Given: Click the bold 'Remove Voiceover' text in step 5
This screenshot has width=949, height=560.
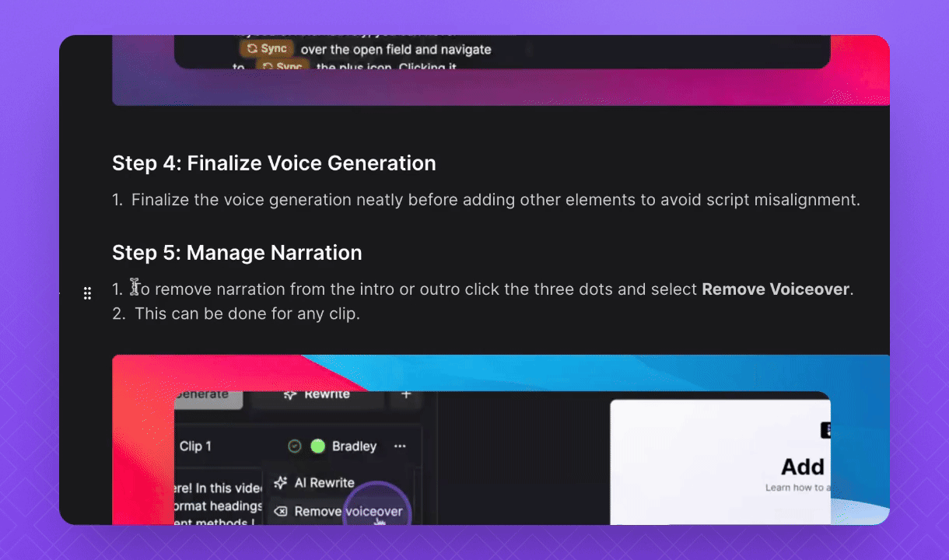Looking at the screenshot, I should 776,289.
